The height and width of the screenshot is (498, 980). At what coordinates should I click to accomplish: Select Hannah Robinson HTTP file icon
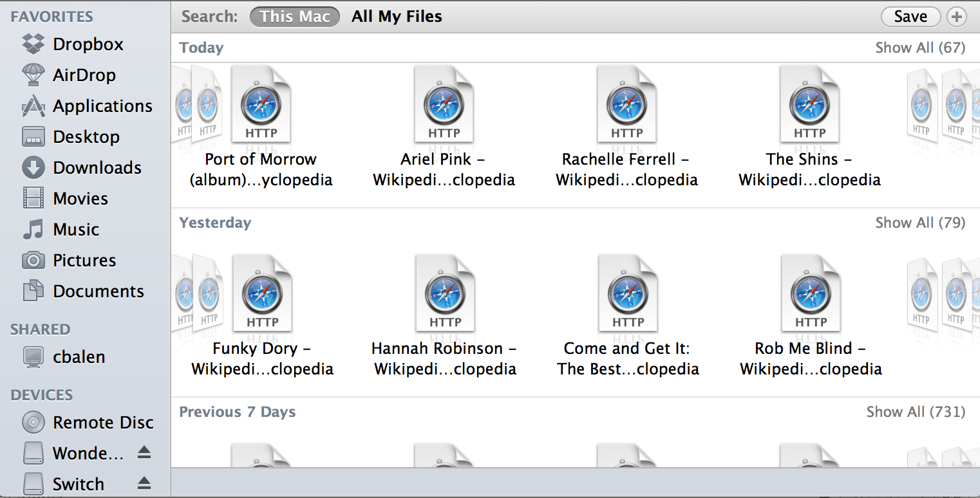(x=445, y=293)
